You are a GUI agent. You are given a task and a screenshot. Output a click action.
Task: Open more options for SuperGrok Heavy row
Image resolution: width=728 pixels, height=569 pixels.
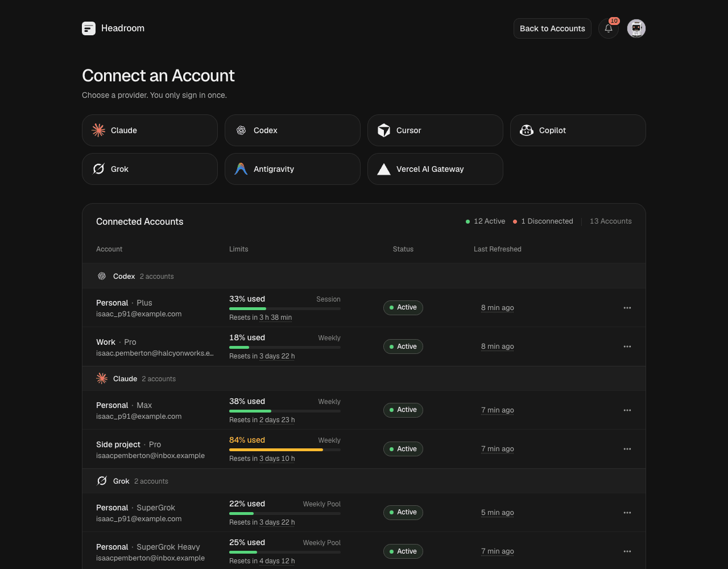(x=627, y=551)
